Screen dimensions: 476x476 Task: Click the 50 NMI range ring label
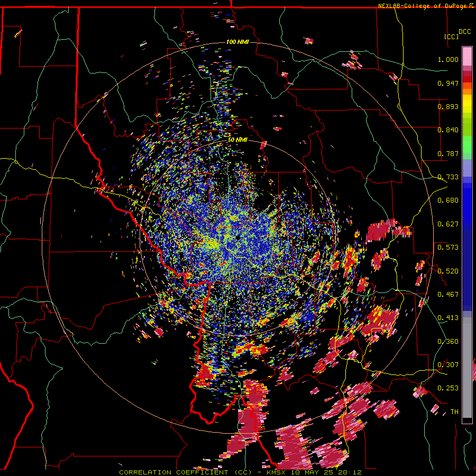point(237,140)
